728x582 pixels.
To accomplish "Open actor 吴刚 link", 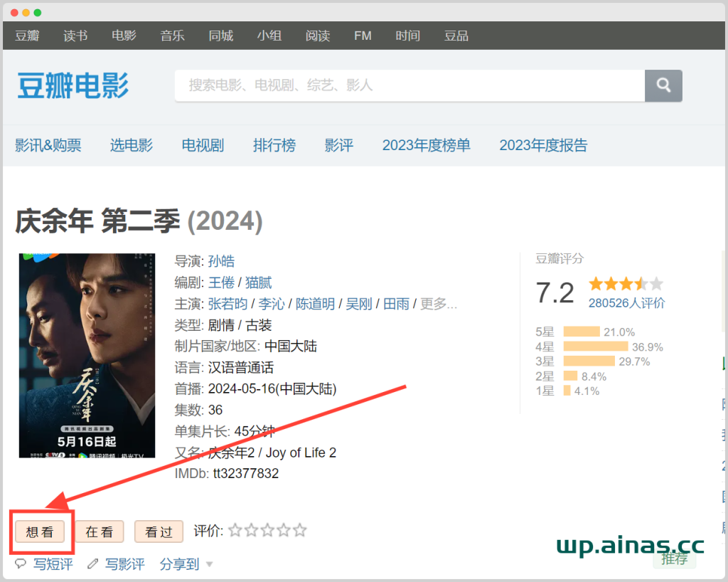I will coord(359,304).
